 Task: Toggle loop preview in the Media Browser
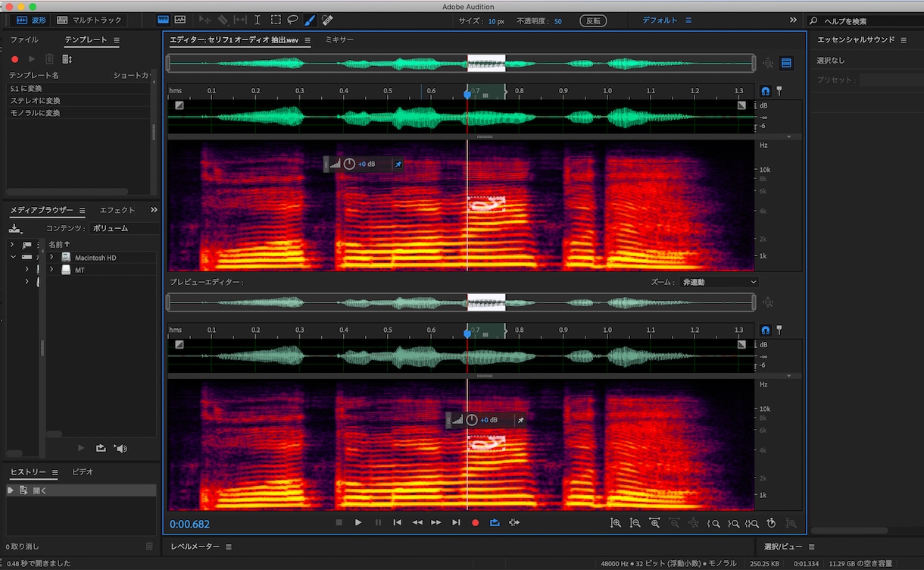click(x=101, y=448)
